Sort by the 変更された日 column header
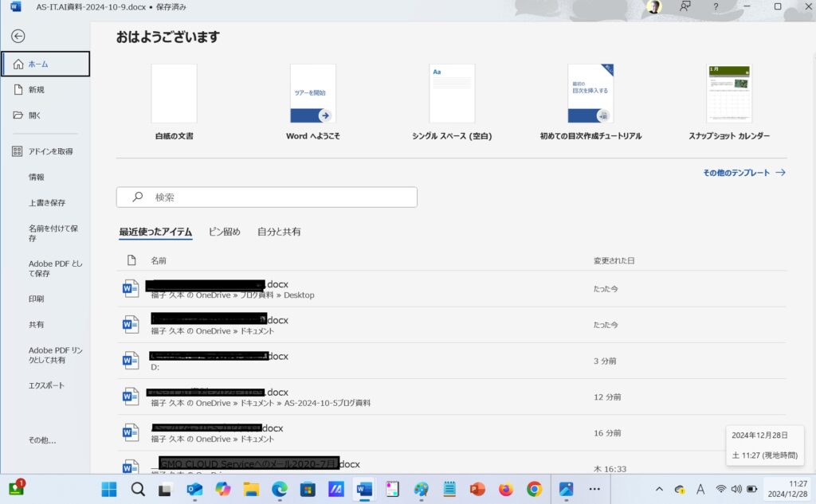The height and width of the screenshot is (504, 816). click(614, 260)
